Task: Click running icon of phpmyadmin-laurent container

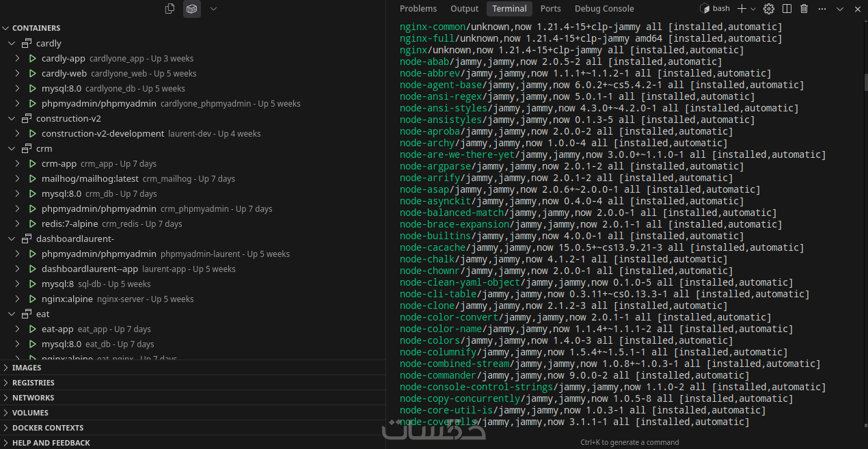Action: pos(32,254)
